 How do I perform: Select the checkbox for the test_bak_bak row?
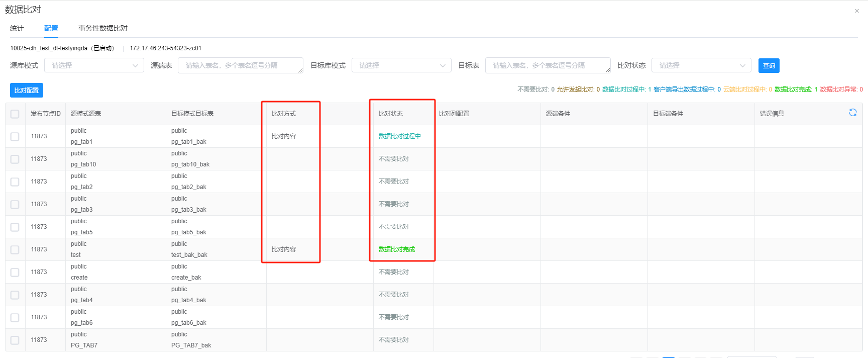coord(15,250)
